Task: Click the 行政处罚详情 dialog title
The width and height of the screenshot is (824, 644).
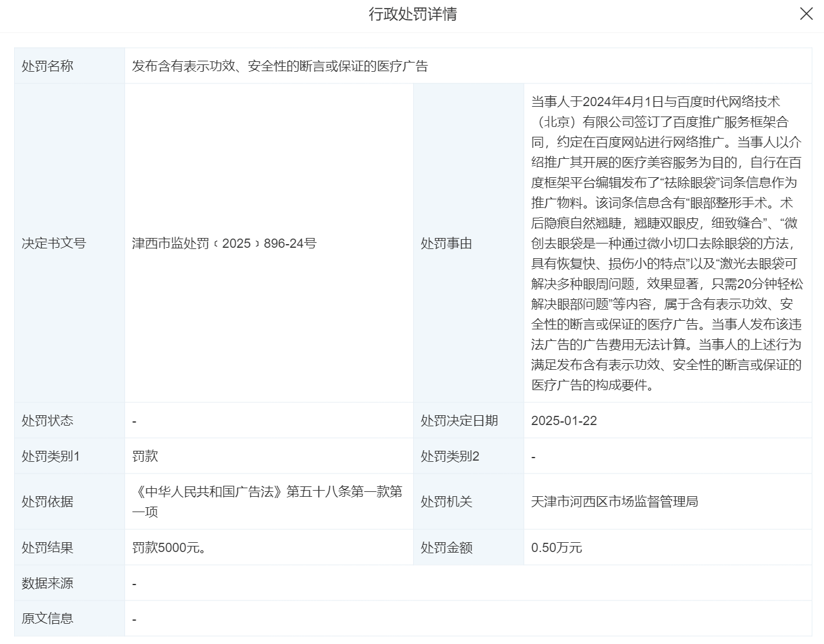Action: click(413, 14)
